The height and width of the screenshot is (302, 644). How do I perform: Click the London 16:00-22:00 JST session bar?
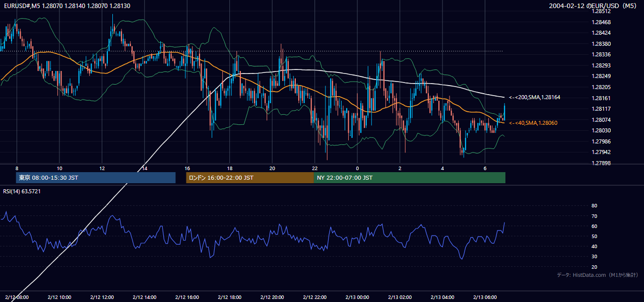[x=250, y=178]
